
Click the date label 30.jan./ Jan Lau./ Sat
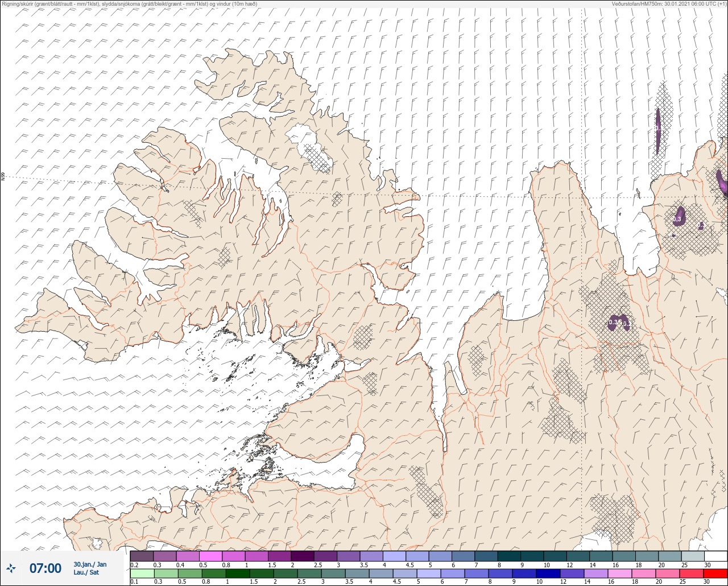[90, 568]
